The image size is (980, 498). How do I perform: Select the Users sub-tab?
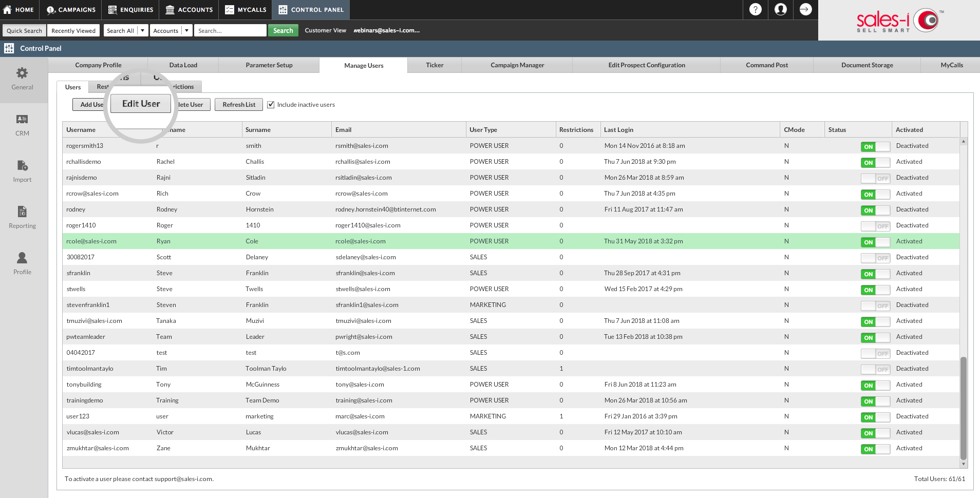tap(73, 87)
